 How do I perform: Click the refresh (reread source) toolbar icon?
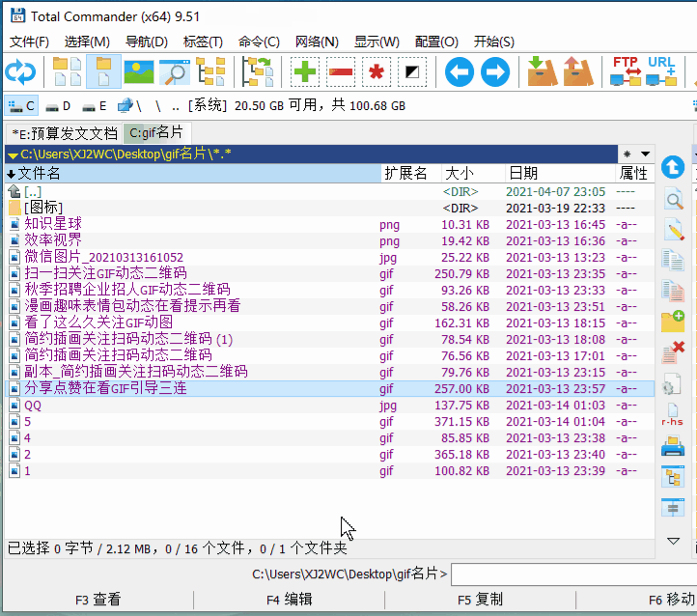click(20, 71)
